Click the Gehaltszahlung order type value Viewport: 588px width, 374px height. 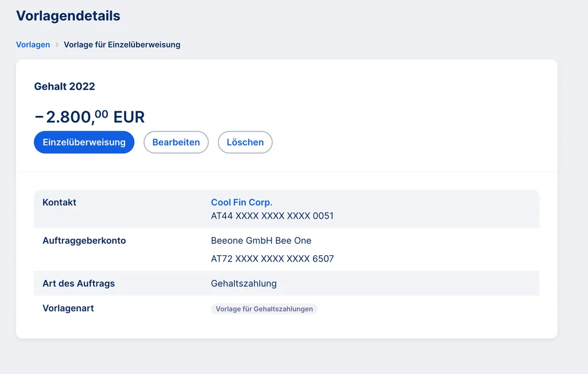pos(243,284)
